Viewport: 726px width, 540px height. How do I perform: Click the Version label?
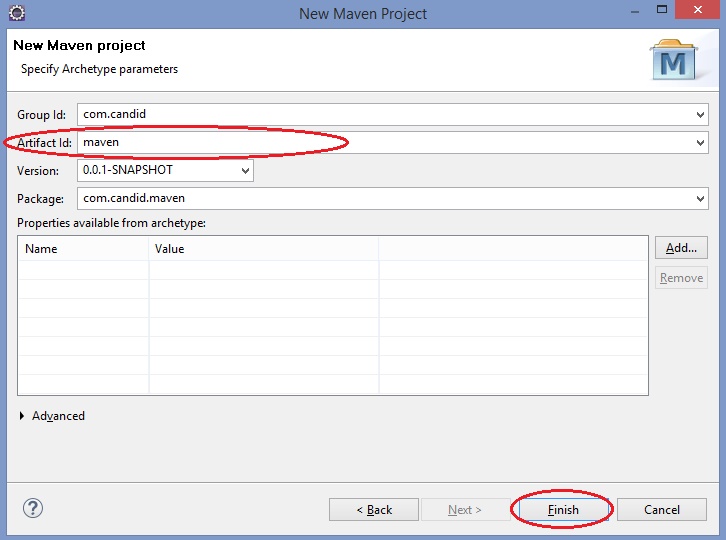coord(38,171)
